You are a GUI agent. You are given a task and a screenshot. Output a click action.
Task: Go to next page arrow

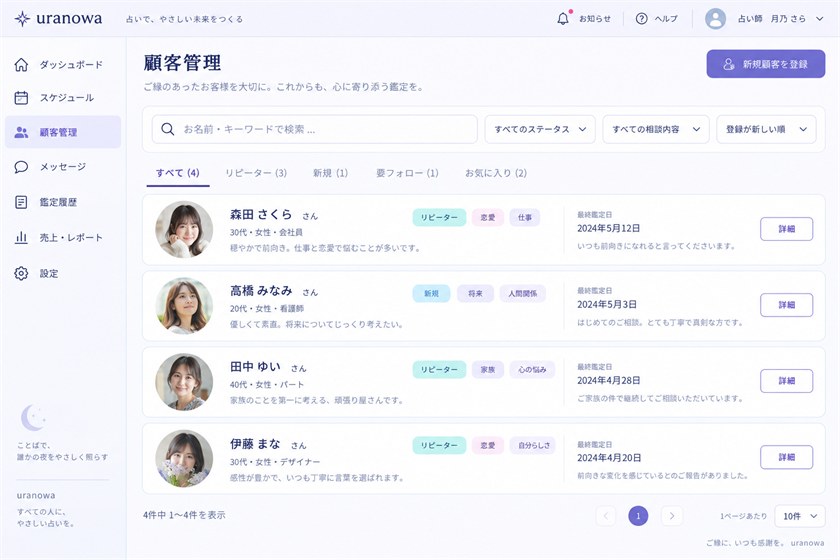672,516
